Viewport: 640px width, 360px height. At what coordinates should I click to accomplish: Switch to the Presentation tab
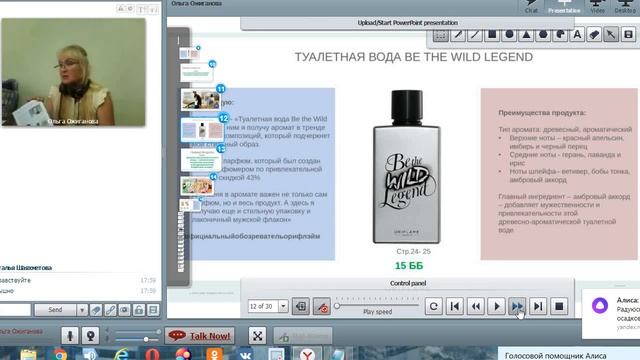click(x=564, y=7)
